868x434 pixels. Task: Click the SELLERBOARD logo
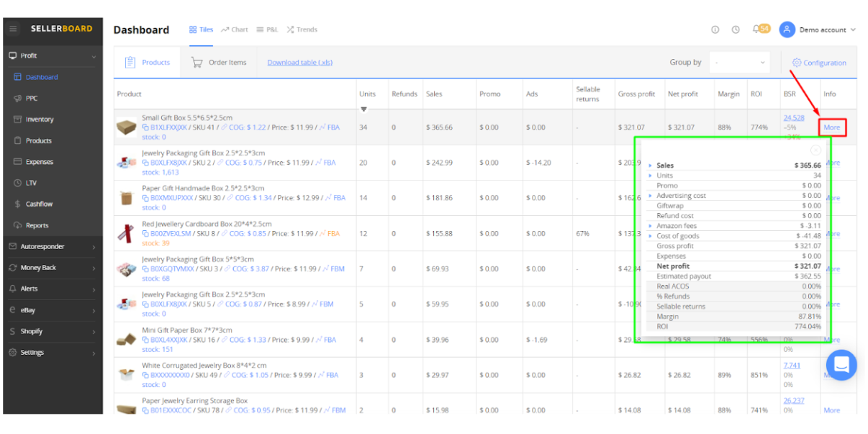(61, 29)
